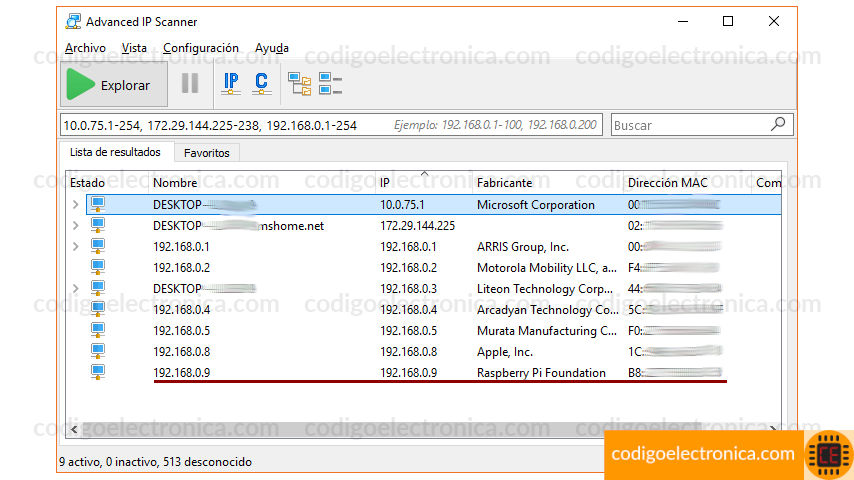The image size is (854, 480).
Task: Click computer icon in the 10.0.75.1 row
Action: point(98,205)
